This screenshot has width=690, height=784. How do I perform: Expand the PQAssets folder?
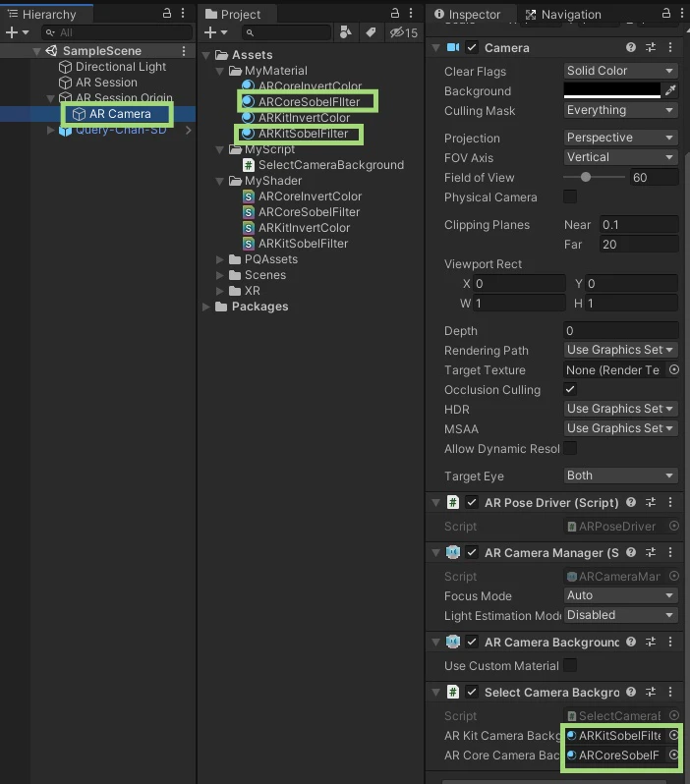click(219, 259)
